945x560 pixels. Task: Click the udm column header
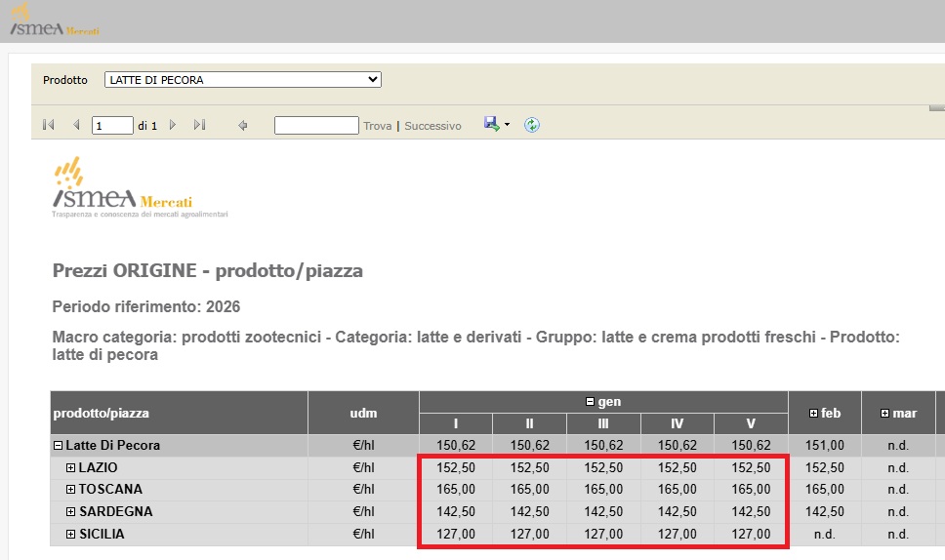click(x=363, y=413)
